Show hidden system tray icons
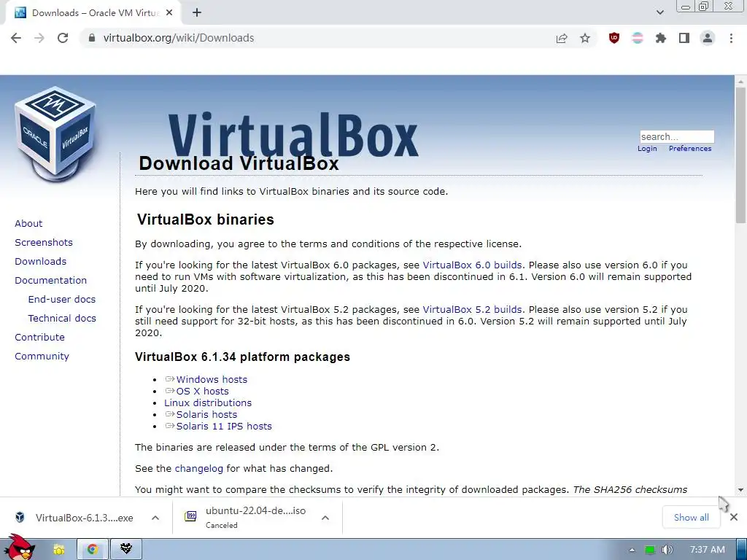Viewport: 747px width, 560px height. 632,550
